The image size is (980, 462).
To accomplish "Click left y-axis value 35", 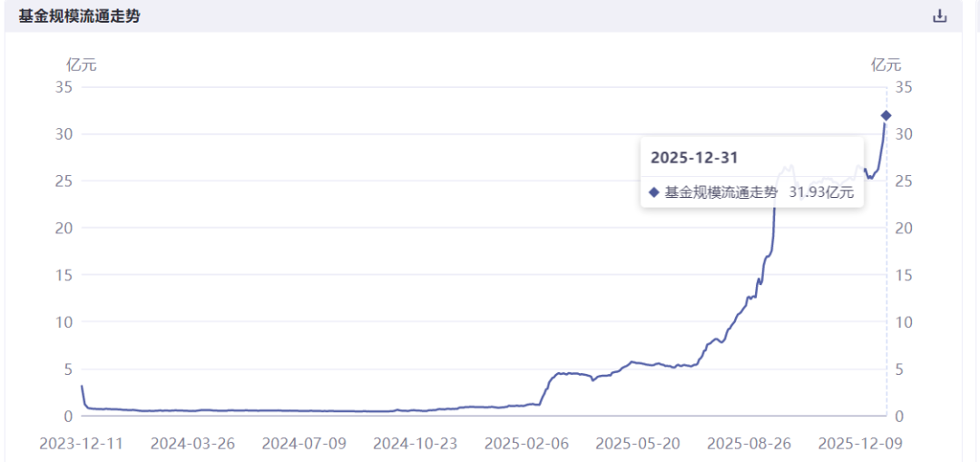I will tap(64, 87).
